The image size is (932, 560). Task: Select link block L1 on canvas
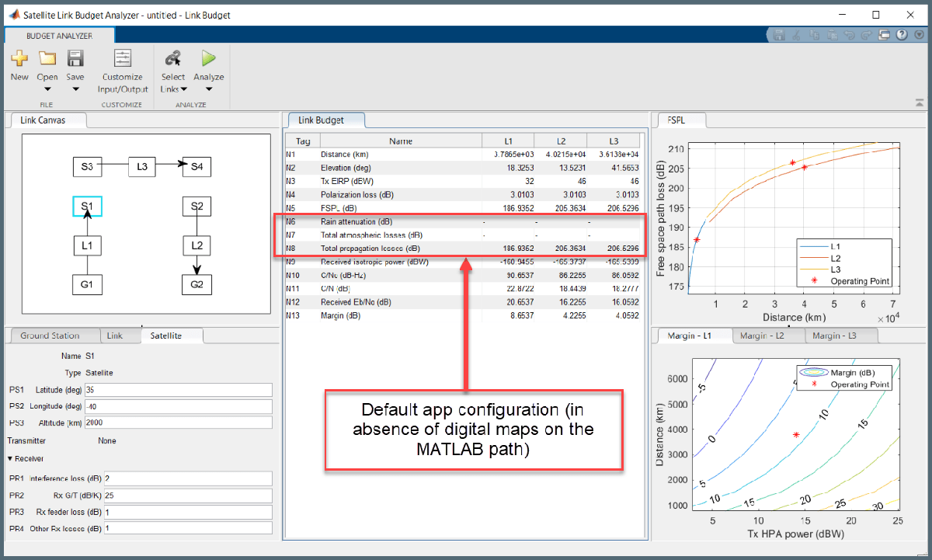[87, 245]
